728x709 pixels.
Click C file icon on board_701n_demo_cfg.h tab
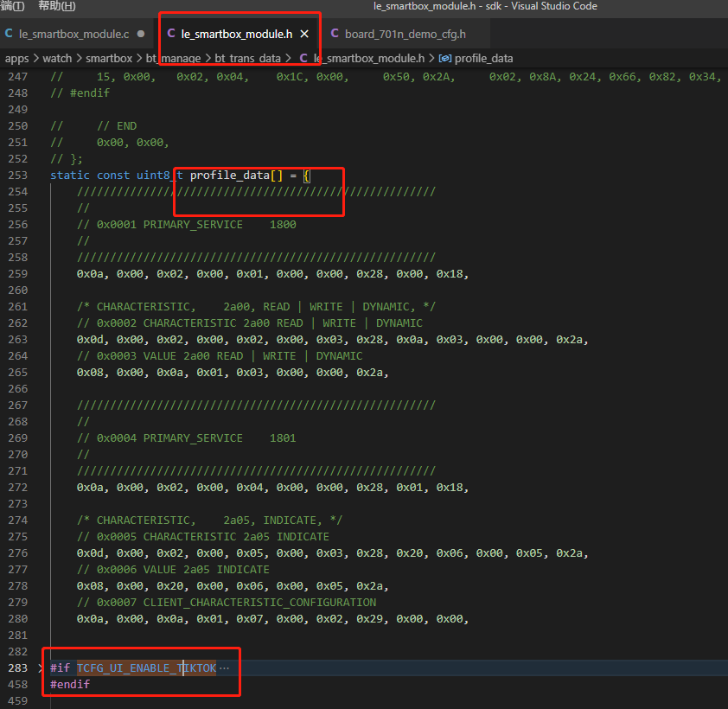(335, 34)
